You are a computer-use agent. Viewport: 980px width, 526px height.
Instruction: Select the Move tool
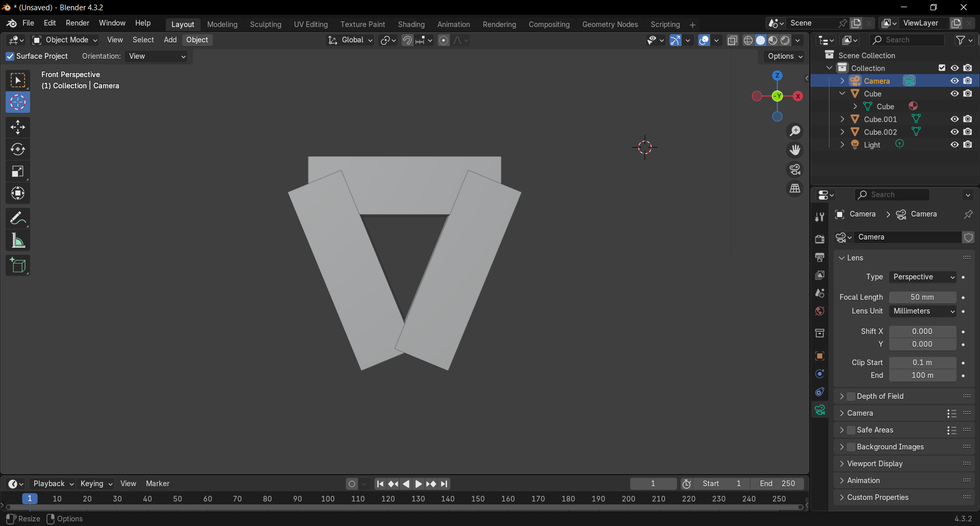pyautogui.click(x=18, y=127)
